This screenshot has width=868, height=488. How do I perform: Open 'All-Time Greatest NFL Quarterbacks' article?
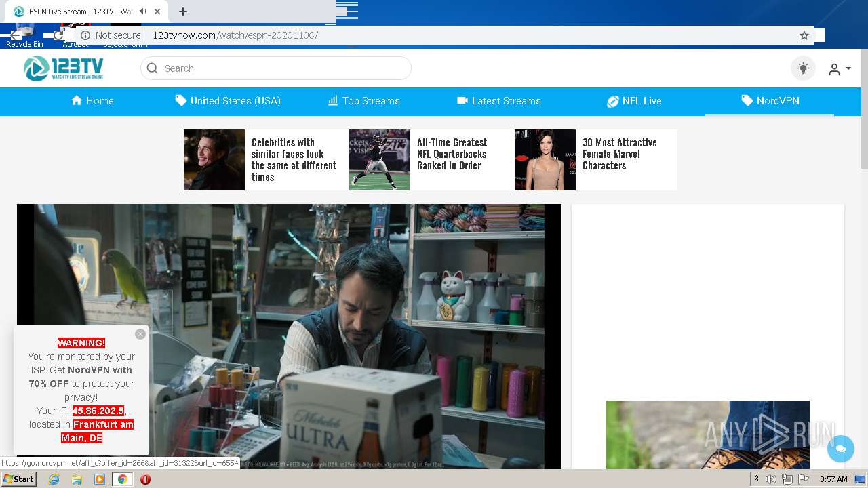(452, 154)
